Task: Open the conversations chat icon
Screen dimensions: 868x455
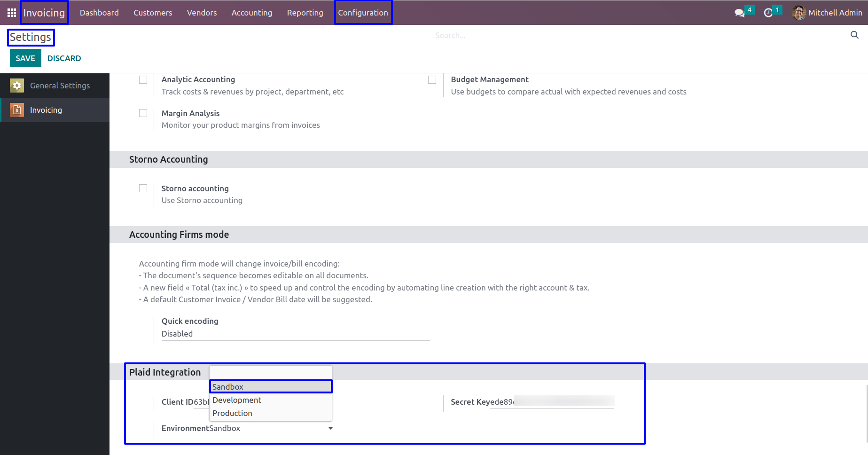Action: [x=740, y=13]
